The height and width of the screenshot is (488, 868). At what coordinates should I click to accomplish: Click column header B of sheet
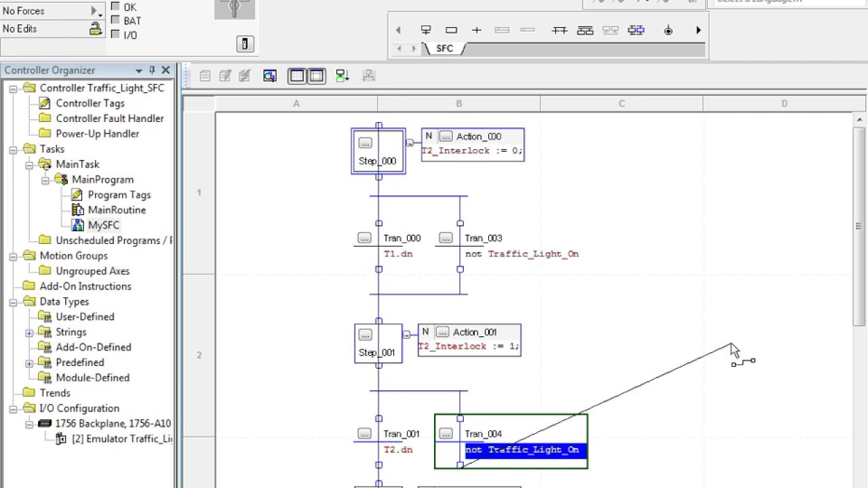(x=459, y=104)
